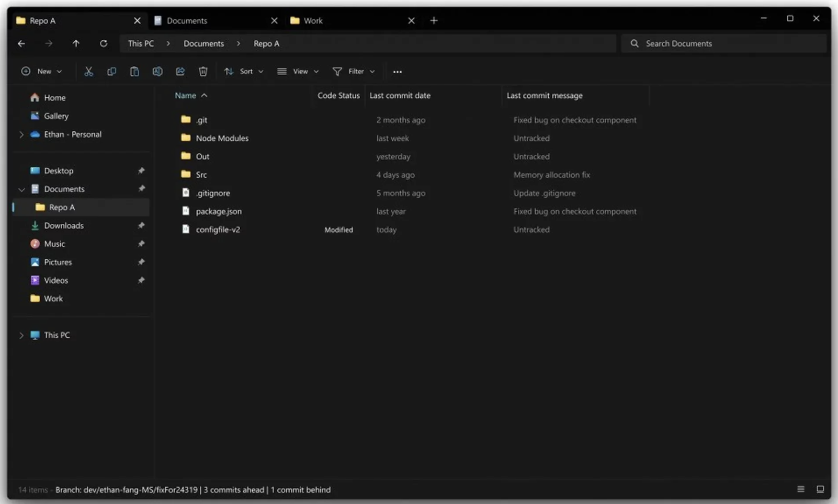Click the Modified code status cell

pos(338,230)
